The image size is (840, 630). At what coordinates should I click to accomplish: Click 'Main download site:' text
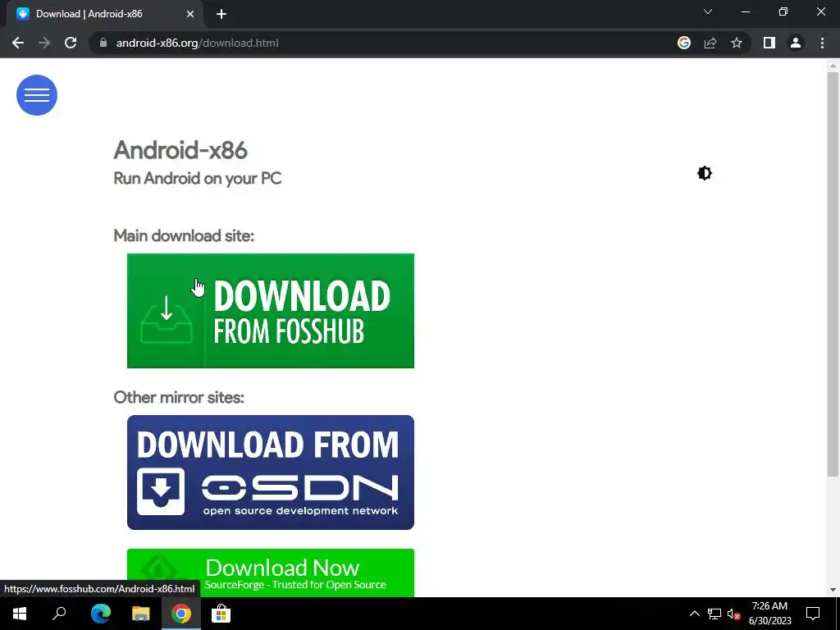(x=184, y=235)
